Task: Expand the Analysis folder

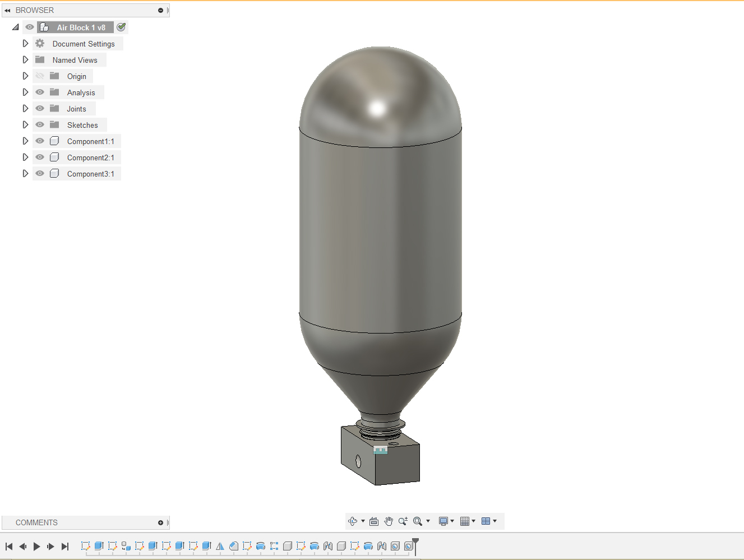Action: (25, 92)
